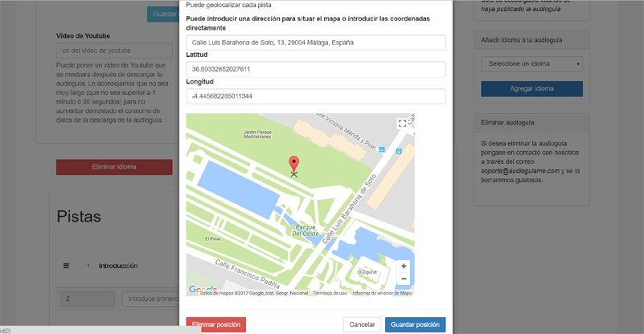
Task: Click the Longitud input field
Action: [x=315, y=96]
